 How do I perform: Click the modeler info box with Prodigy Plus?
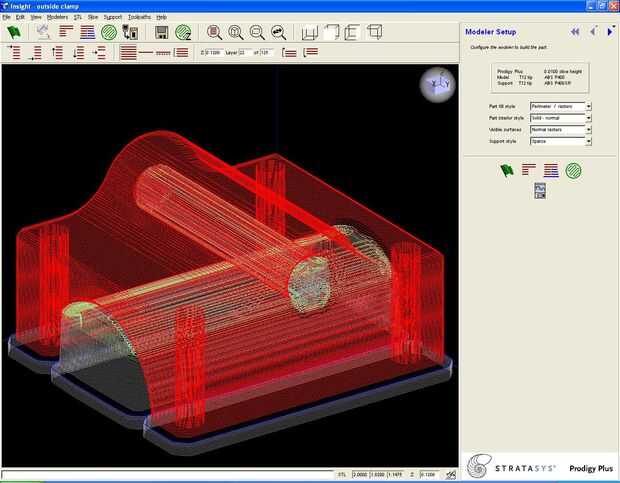(x=540, y=77)
